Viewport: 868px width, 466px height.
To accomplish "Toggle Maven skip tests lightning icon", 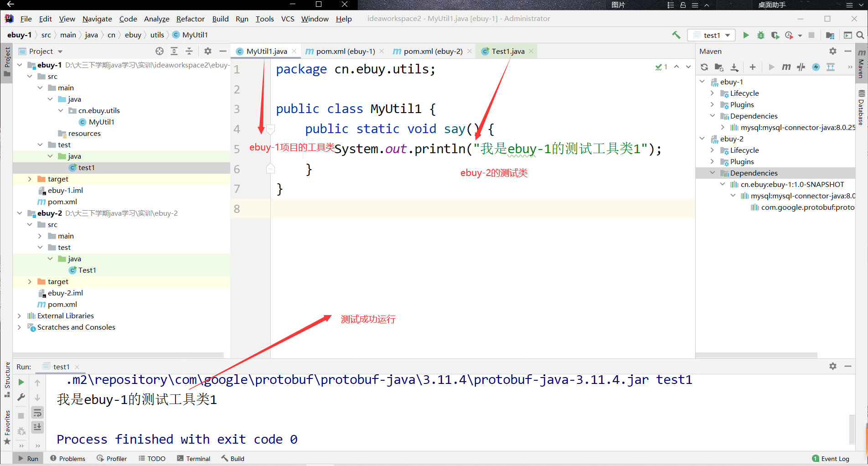I will [x=816, y=67].
